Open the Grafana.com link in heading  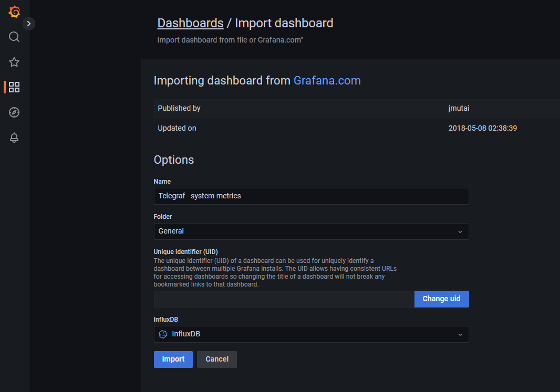pos(327,81)
